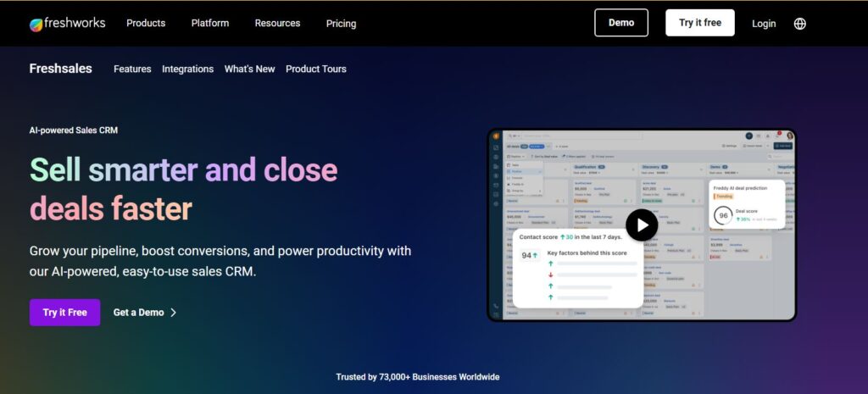Open the Product Tours link
Viewport: 868px width, 394px height.
tap(316, 69)
